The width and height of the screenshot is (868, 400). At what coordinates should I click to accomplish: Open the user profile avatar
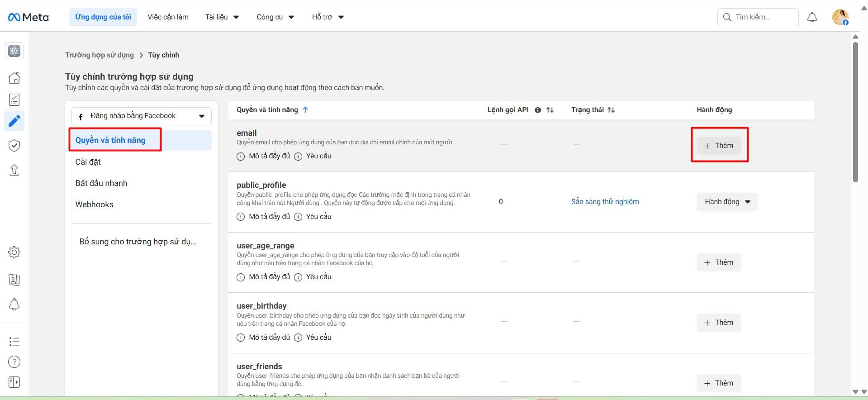(x=840, y=17)
